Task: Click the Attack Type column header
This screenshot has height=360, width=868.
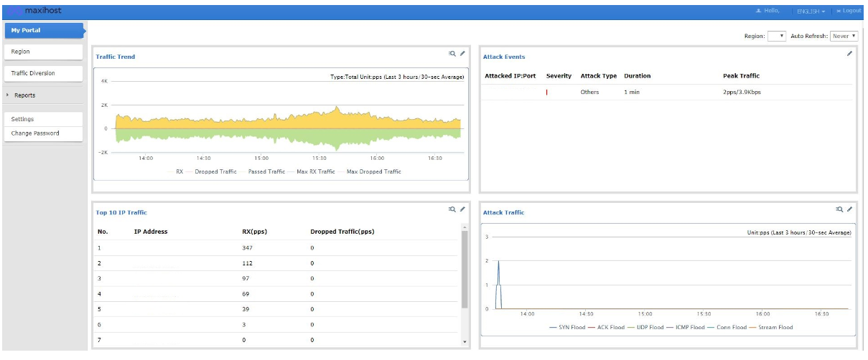Action: point(599,76)
